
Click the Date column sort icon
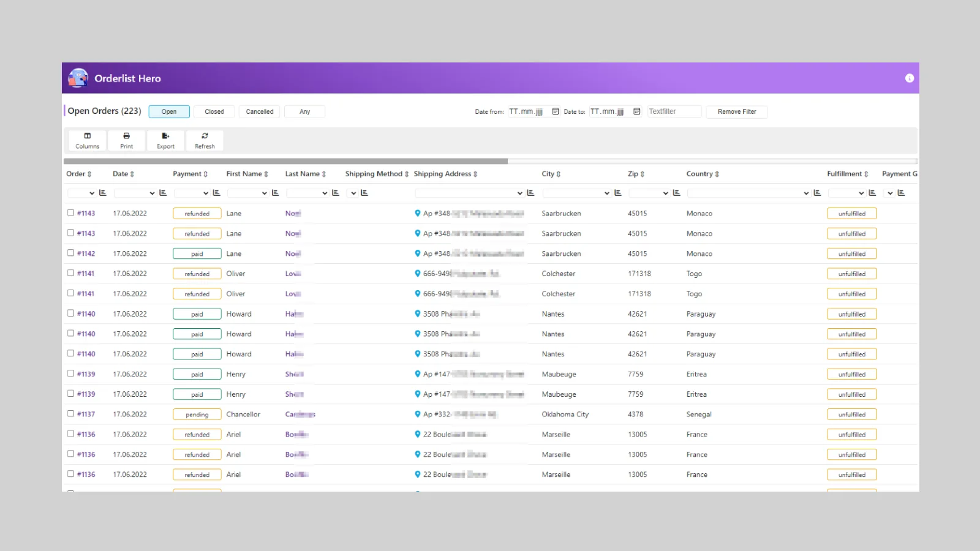click(x=132, y=174)
